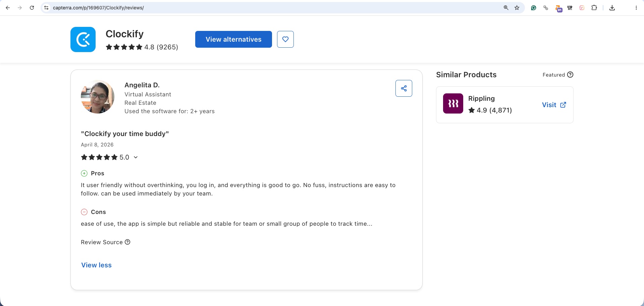
Task: Open the Extensions puzzle menu
Action: click(594, 8)
